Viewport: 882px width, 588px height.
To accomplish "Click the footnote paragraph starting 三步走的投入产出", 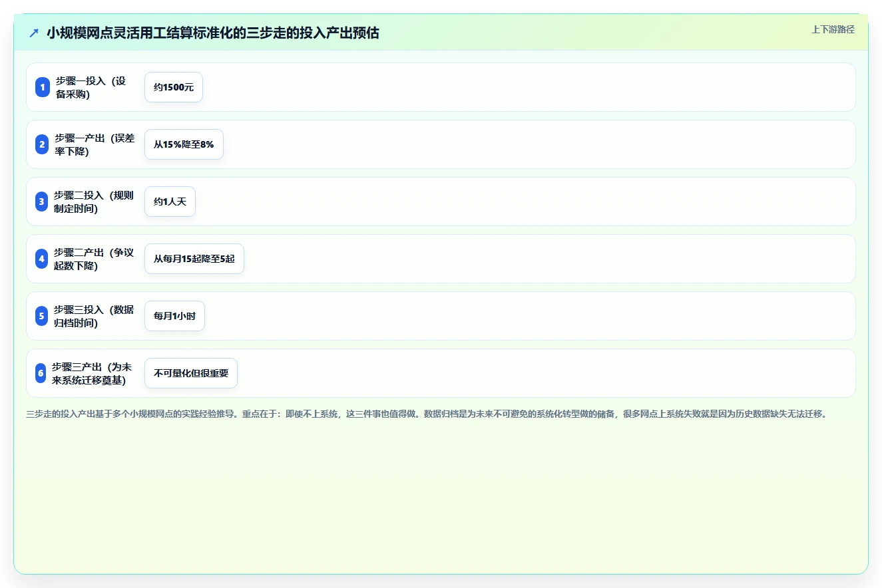I will pos(427,414).
